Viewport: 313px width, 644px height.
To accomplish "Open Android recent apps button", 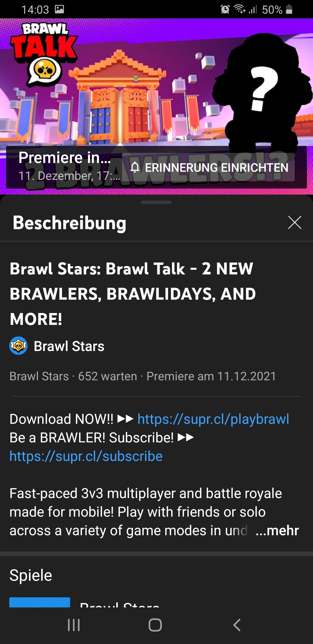I will coord(74,625).
